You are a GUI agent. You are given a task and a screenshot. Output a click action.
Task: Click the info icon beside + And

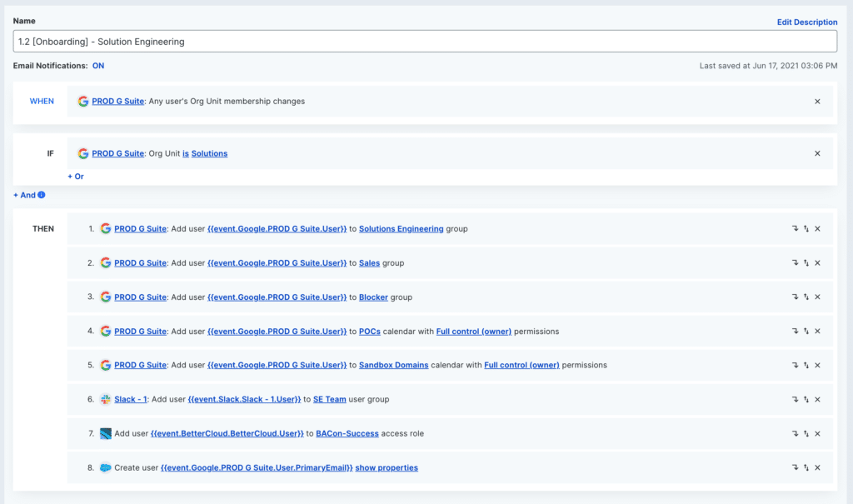pos(42,195)
